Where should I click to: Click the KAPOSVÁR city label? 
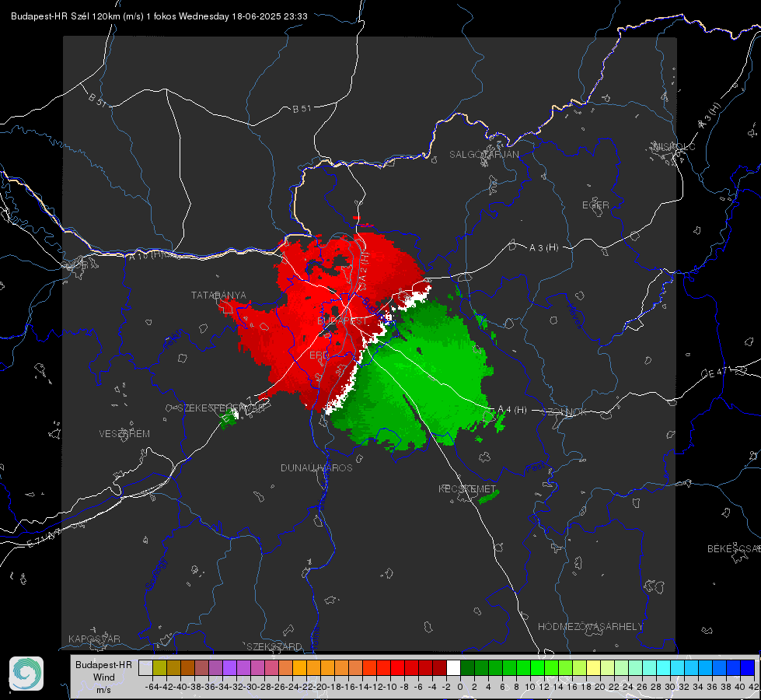click(94, 639)
